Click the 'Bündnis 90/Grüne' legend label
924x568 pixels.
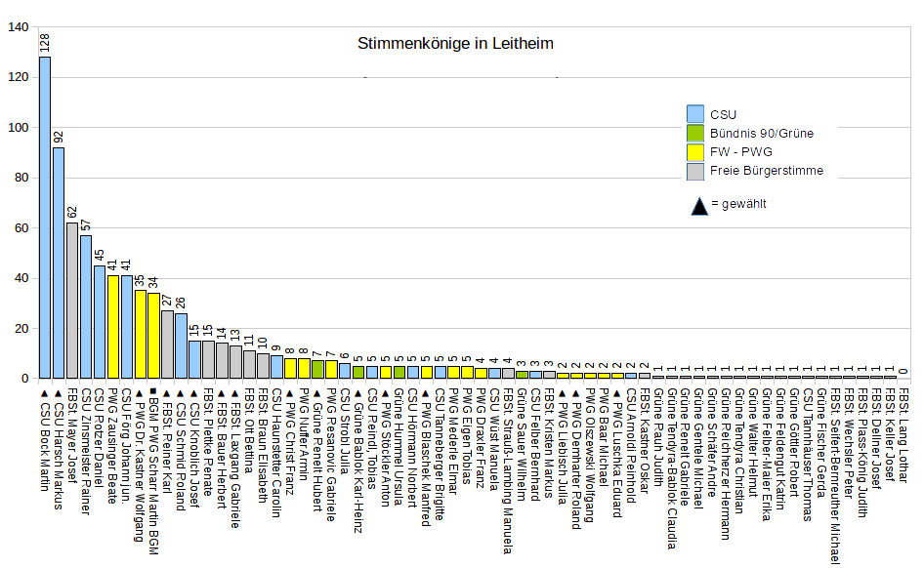click(x=761, y=134)
